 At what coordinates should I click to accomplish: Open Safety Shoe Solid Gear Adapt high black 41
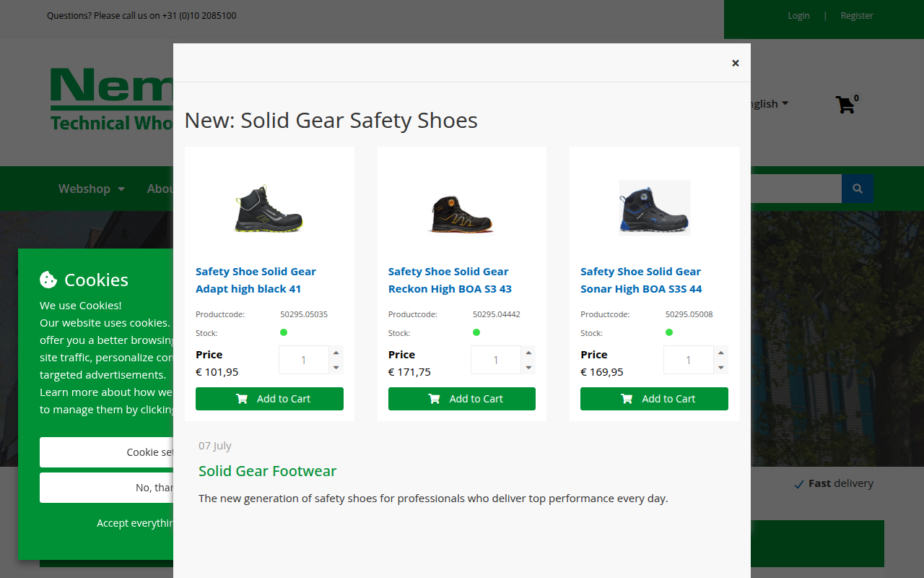(x=256, y=280)
